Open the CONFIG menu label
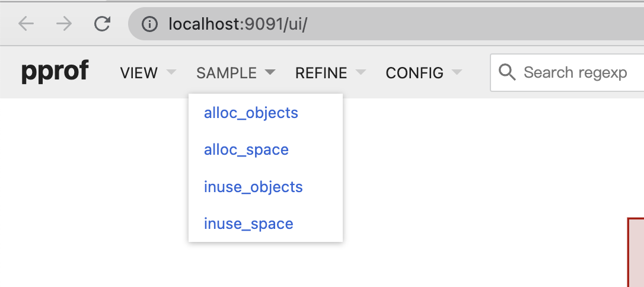The image size is (644, 287). click(415, 73)
